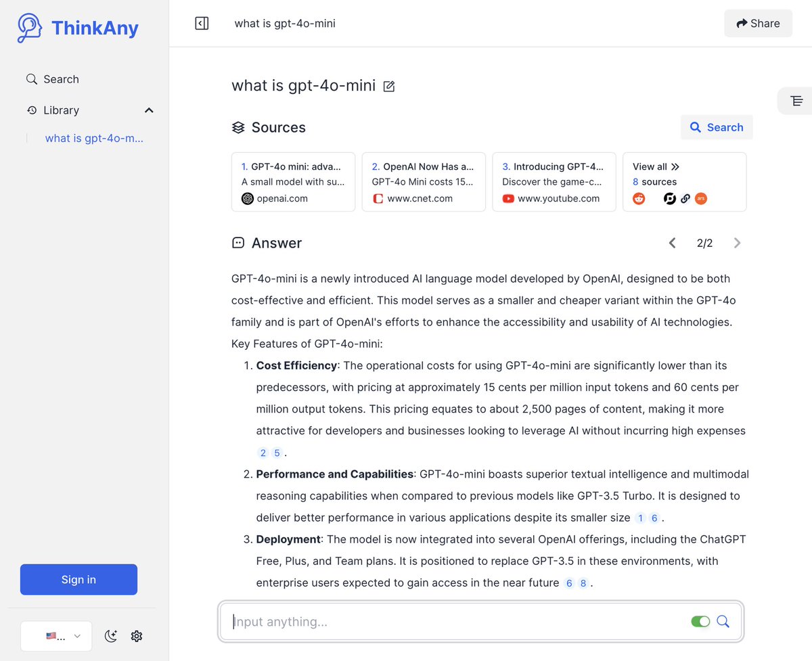812x661 pixels.
Task: Click the blue Search button beside Sources
Action: (x=717, y=127)
